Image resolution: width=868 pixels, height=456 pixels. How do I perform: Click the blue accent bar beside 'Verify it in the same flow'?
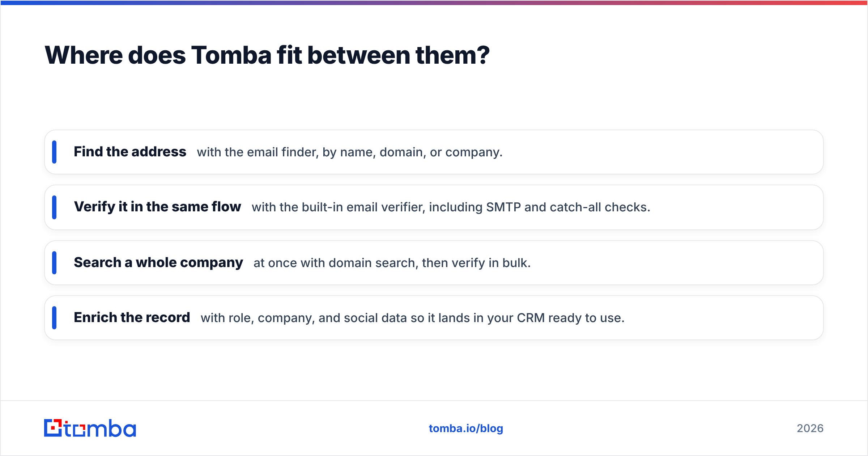tap(54, 207)
